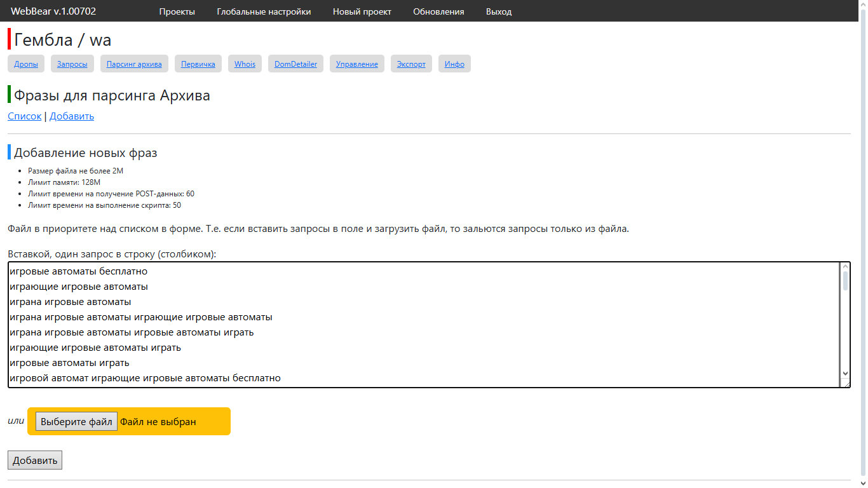Open the Парсинг архива tab

pyautogui.click(x=134, y=64)
